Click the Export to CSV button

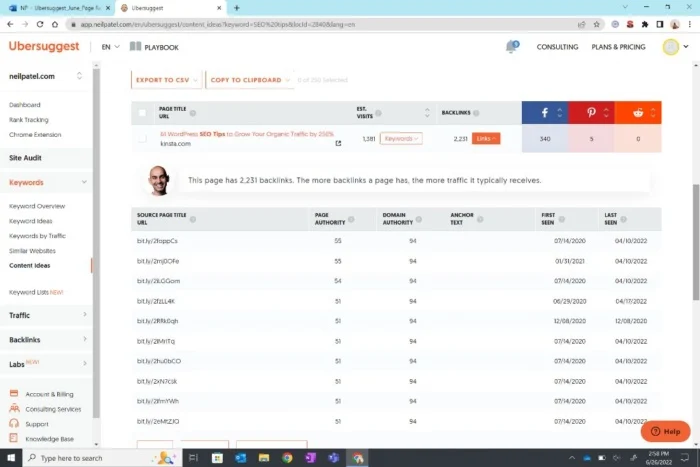[x=167, y=79]
